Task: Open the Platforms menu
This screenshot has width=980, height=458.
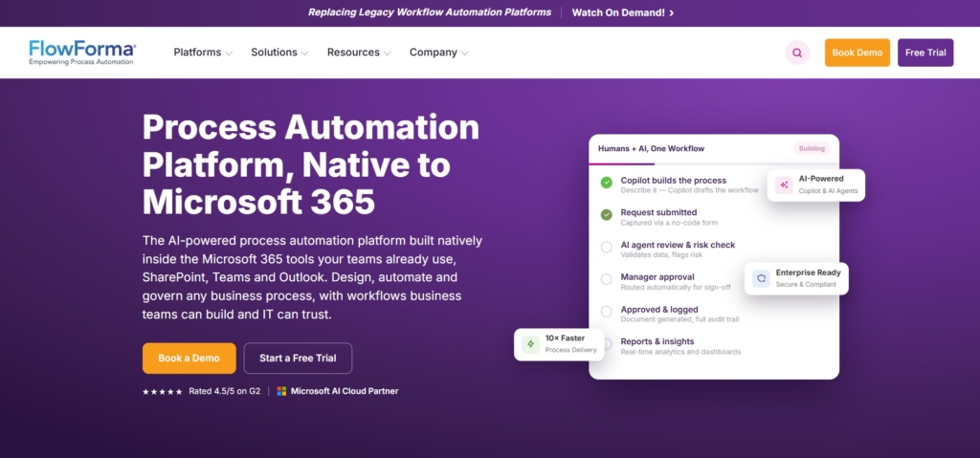Action: click(x=203, y=53)
